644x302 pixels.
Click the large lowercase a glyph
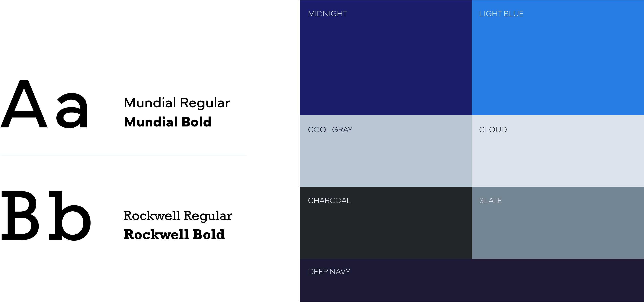(x=72, y=111)
